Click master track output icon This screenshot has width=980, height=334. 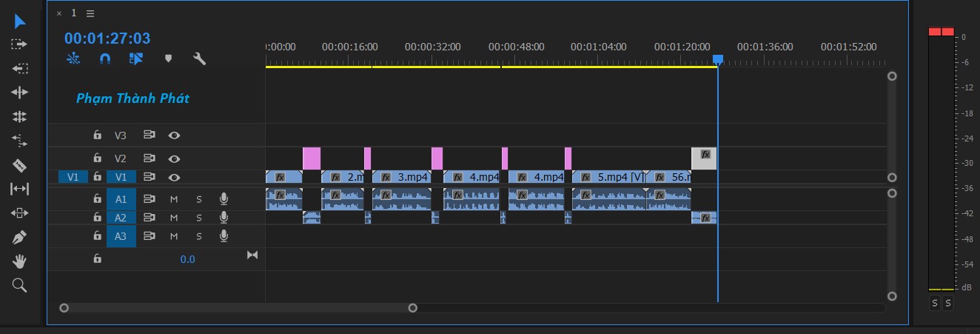click(252, 255)
